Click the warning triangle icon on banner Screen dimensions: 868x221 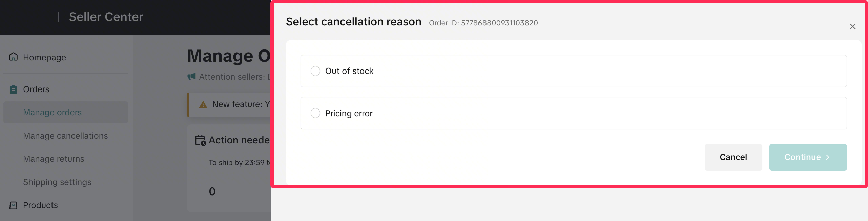[x=203, y=105]
